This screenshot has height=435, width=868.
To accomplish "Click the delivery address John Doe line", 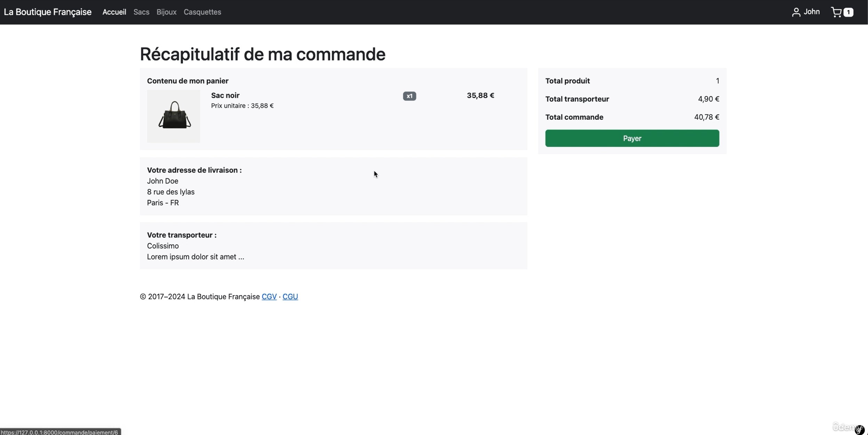I will pos(162,181).
